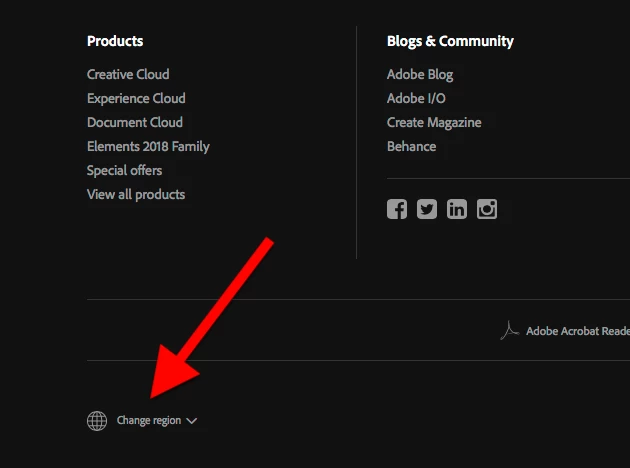Open the Elements 2018 Family link
The image size is (630, 468).
[x=148, y=147]
